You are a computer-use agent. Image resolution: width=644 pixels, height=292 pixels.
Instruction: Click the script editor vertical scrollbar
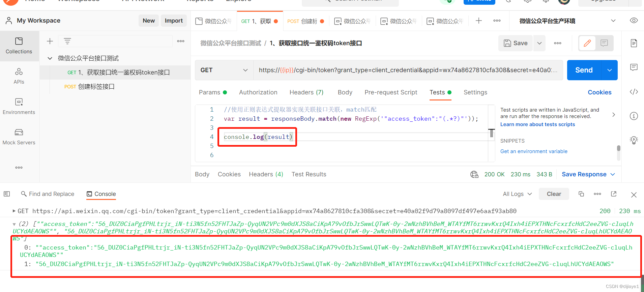[x=492, y=133]
